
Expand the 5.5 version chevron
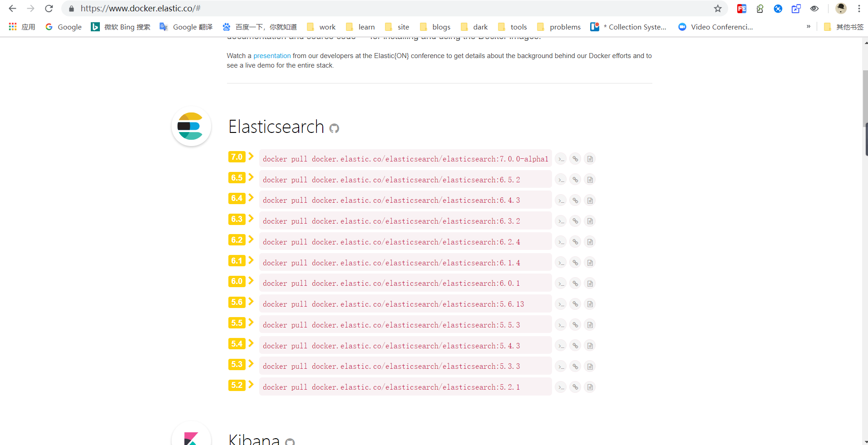tap(251, 322)
